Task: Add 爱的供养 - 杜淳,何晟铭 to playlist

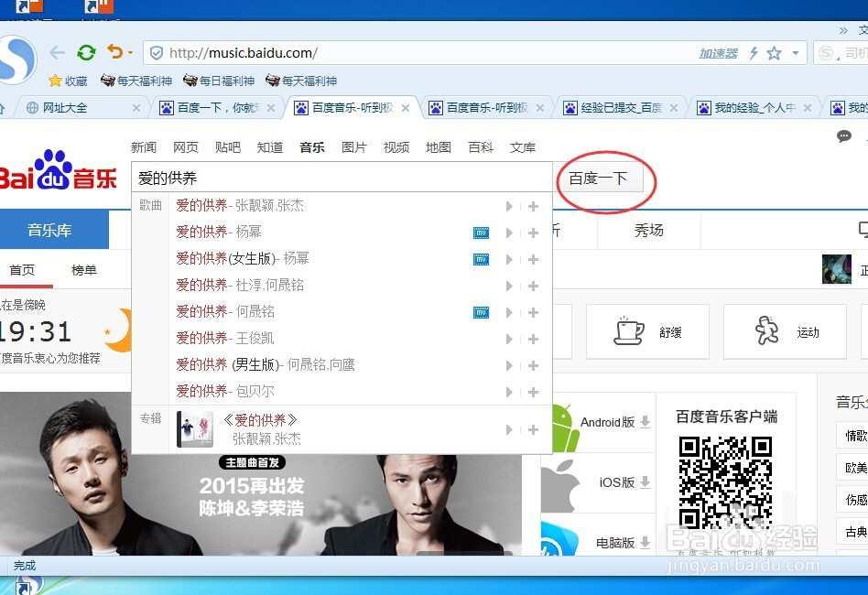Action: tap(533, 287)
